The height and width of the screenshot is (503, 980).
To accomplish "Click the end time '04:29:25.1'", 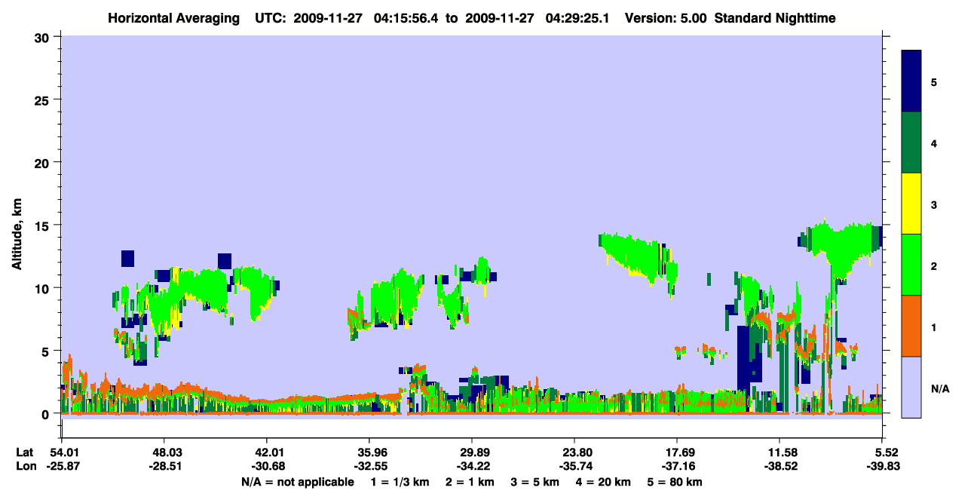I will point(577,17).
